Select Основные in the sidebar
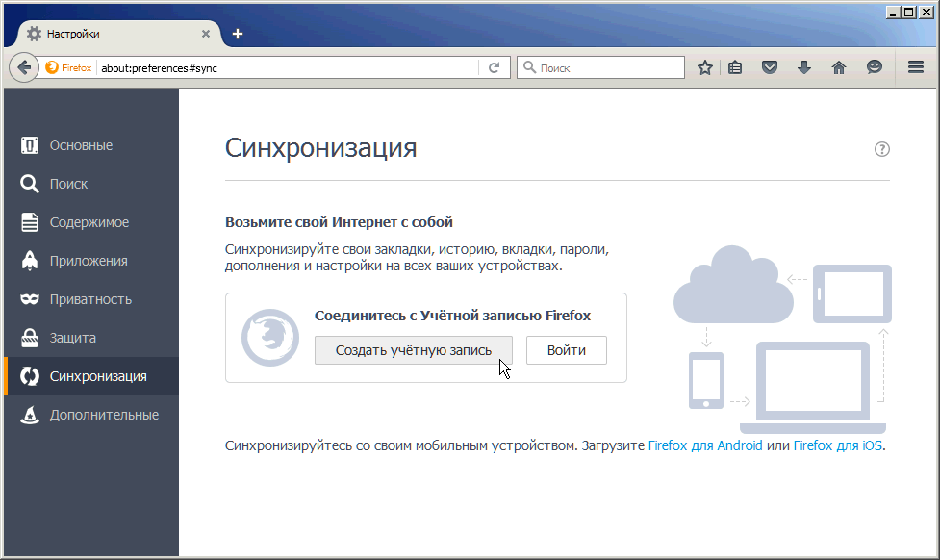 point(81,145)
